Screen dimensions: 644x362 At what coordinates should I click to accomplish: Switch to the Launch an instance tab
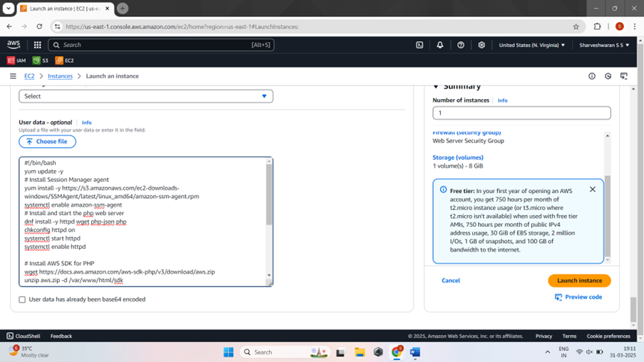65,9
